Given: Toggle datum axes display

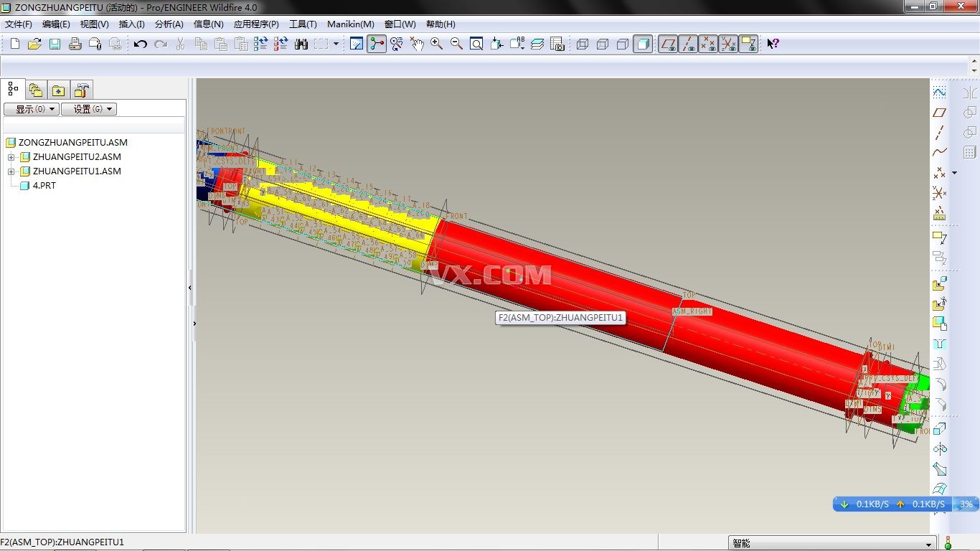Looking at the screenshot, I should tap(688, 44).
